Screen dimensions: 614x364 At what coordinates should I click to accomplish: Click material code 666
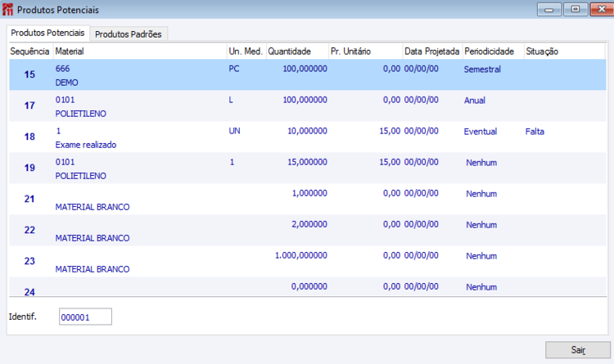tap(63, 69)
